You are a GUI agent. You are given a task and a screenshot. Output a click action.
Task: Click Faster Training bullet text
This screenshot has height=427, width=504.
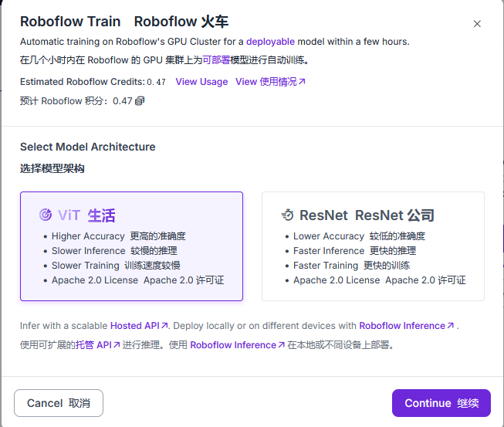click(x=326, y=266)
